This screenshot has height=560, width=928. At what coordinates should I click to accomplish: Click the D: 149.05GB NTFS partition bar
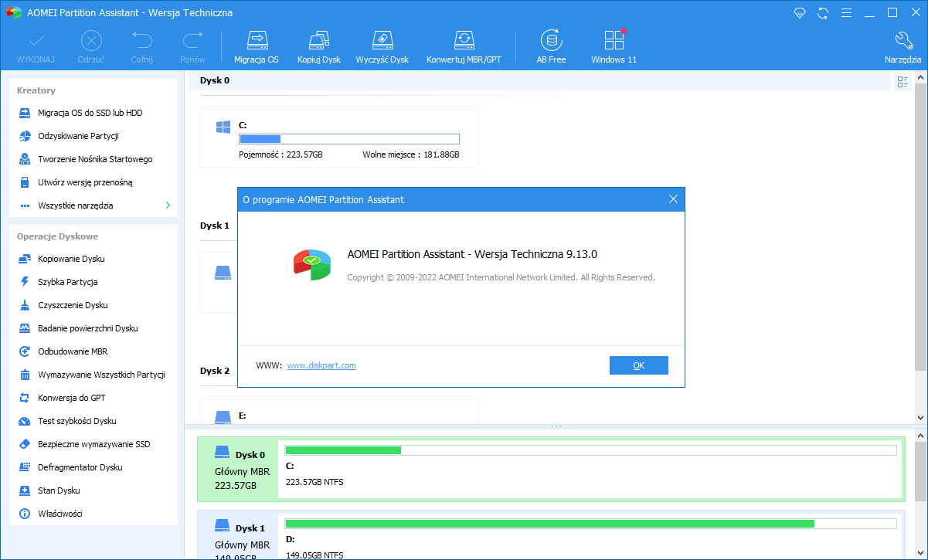(591, 524)
